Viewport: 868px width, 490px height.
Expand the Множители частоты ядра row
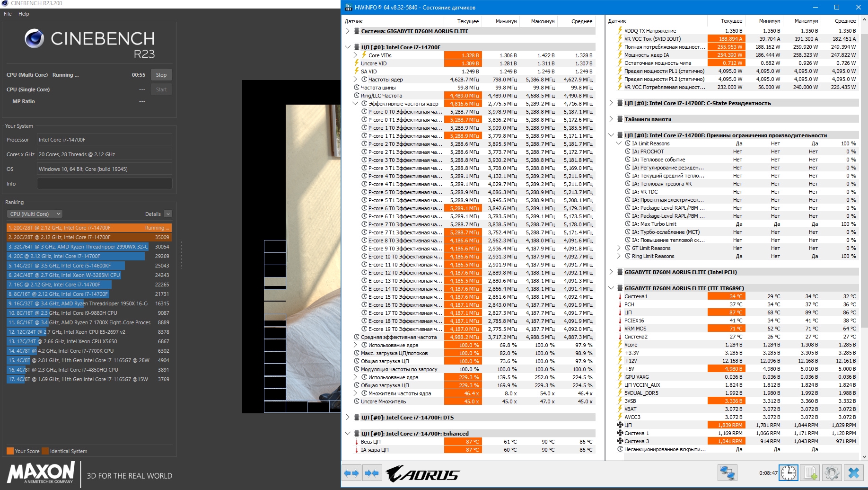tap(356, 393)
